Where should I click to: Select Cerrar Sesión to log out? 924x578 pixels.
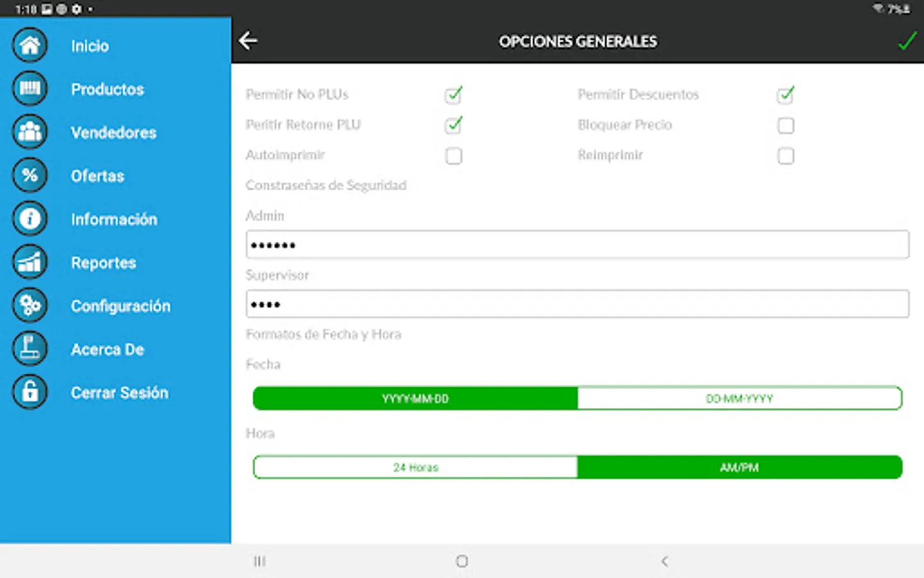click(119, 392)
